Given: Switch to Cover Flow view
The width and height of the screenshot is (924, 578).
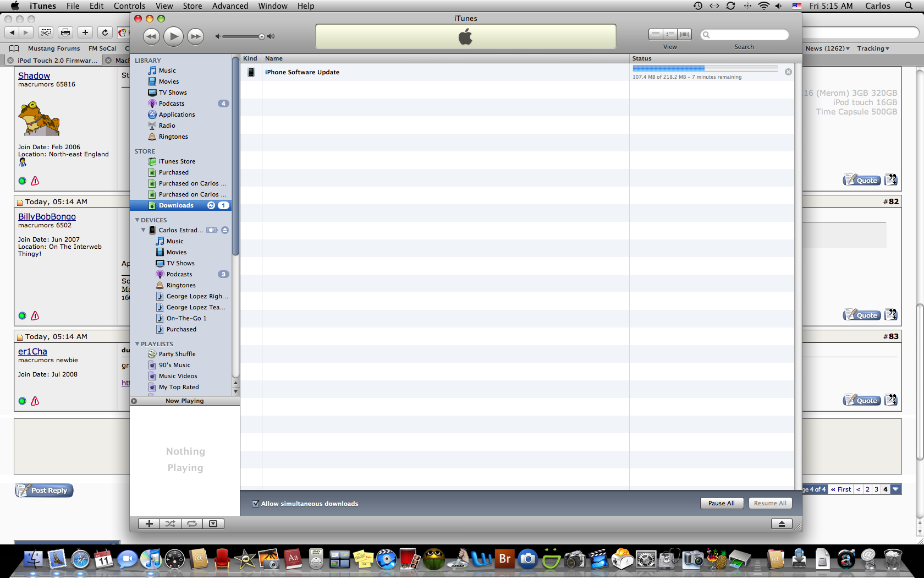Looking at the screenshot, I should 685,34.
